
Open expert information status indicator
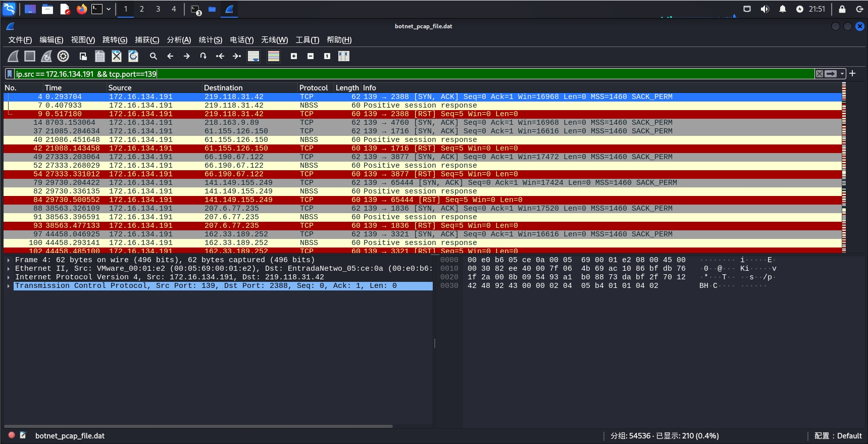tap(12, 435)
